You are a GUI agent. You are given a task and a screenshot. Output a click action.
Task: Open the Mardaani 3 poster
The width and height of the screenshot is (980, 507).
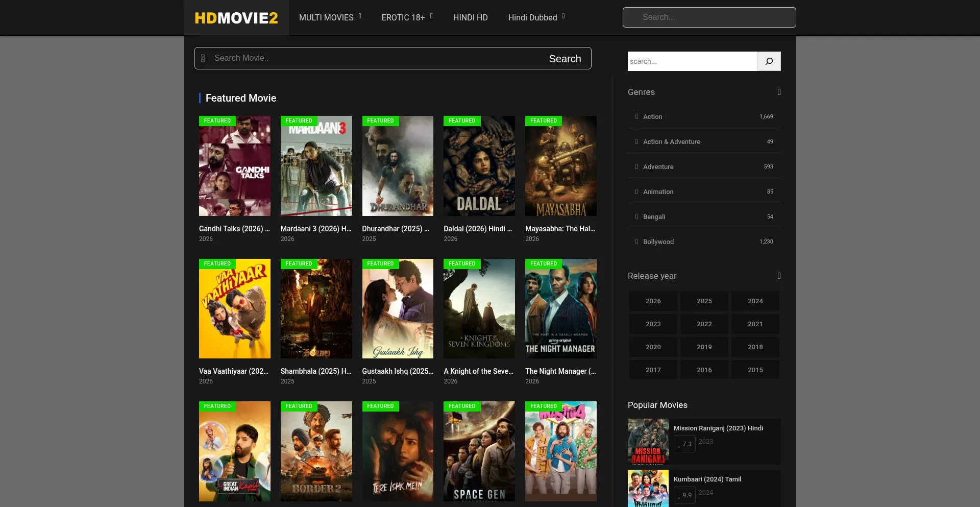point(316,166)
